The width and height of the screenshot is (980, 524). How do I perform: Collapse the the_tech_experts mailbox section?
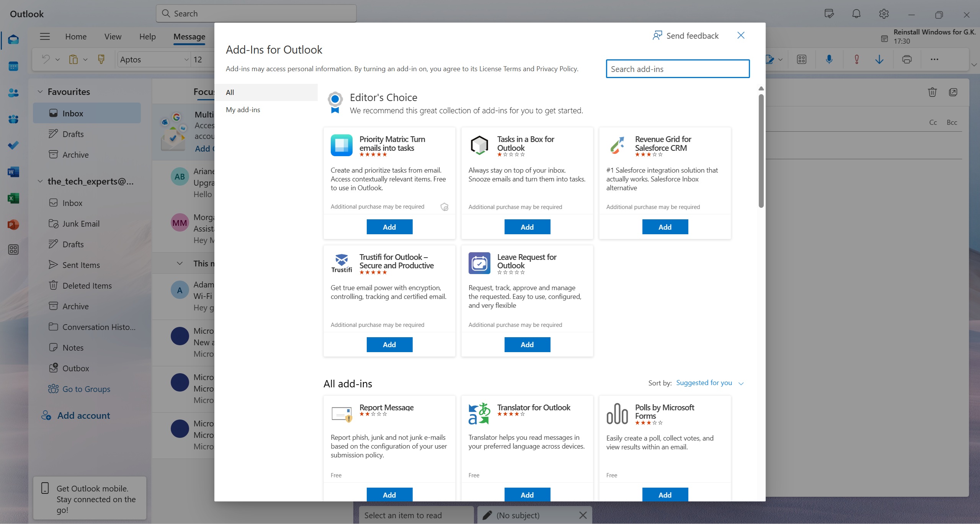point(40,181)
